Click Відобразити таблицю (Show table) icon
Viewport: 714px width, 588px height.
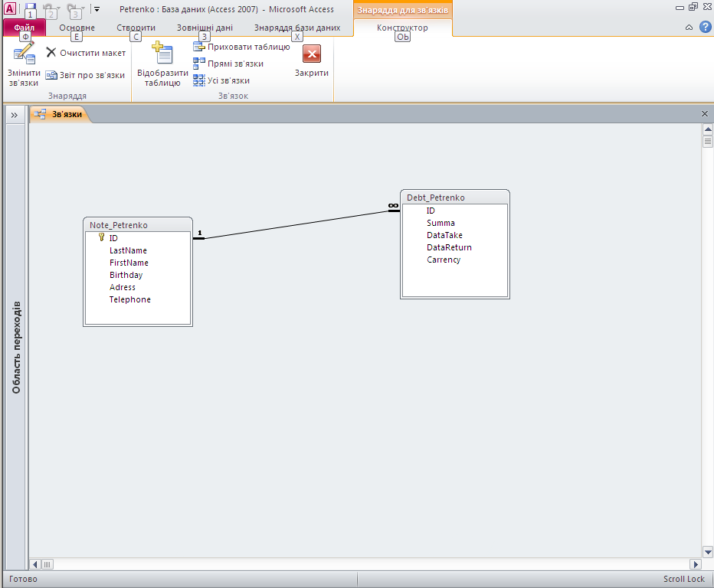click(x=162, y=54)
